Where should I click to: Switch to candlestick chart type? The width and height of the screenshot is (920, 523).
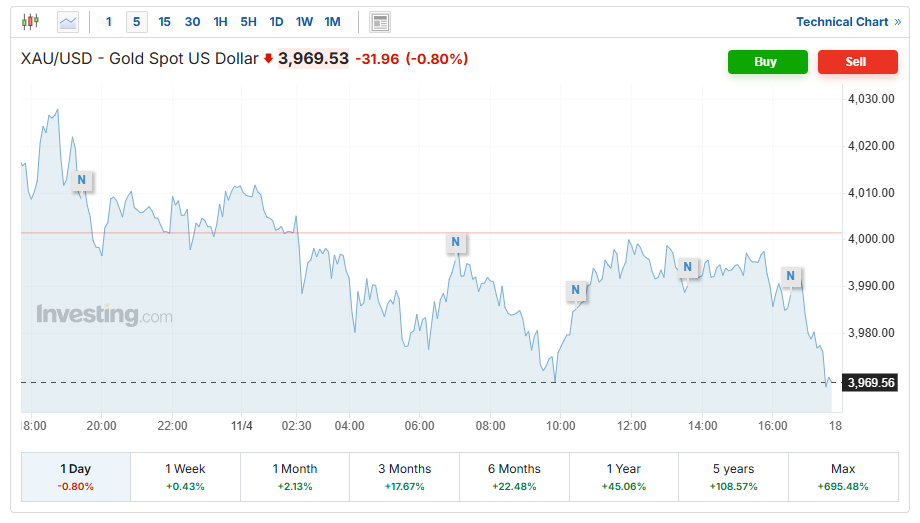[30, 21]
